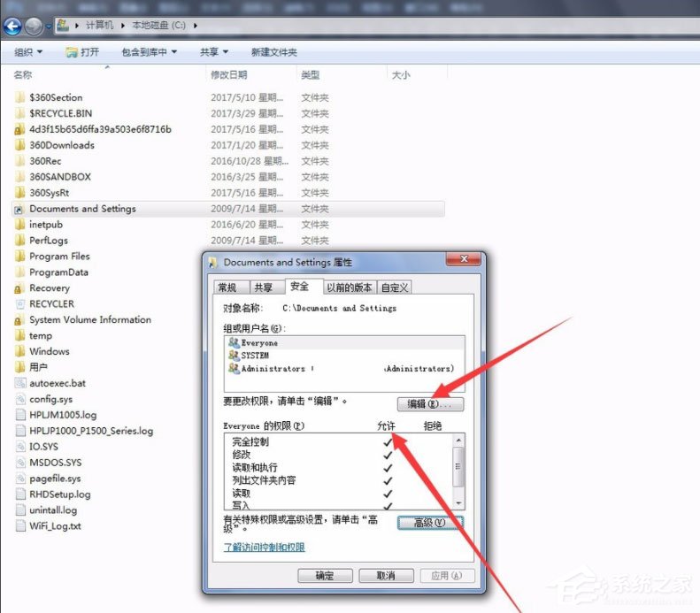Select the Administrators group entry
Viewport: 700px width, 613px height.
[272, 368]
